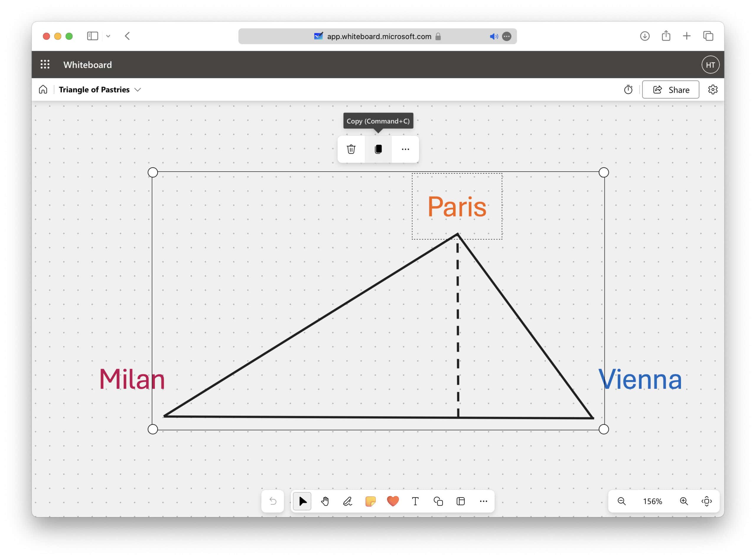The image size is (756, 559).
Task: Open the shapes tool
Action: point(438,501)
